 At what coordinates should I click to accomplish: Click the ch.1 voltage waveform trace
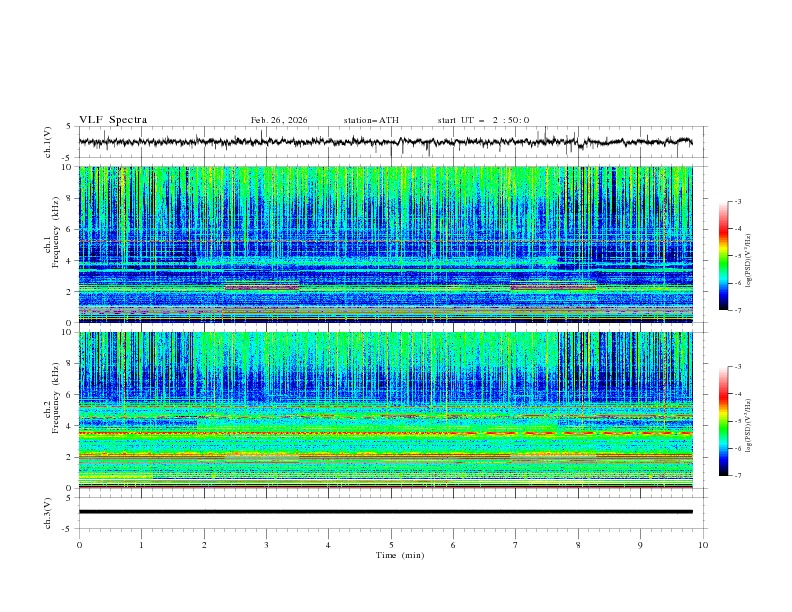385,142
